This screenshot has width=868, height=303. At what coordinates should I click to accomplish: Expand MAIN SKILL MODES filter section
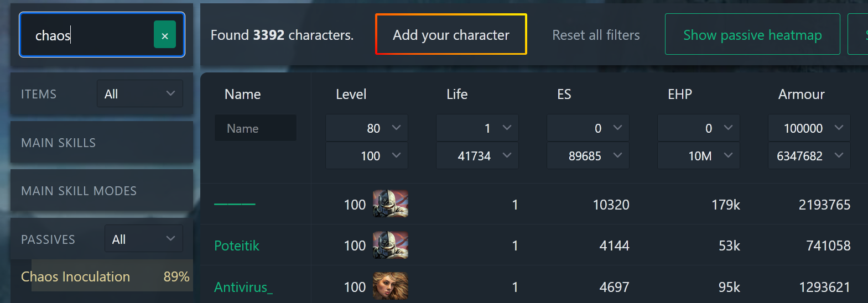pyautogui.click(x=102, y=191)
